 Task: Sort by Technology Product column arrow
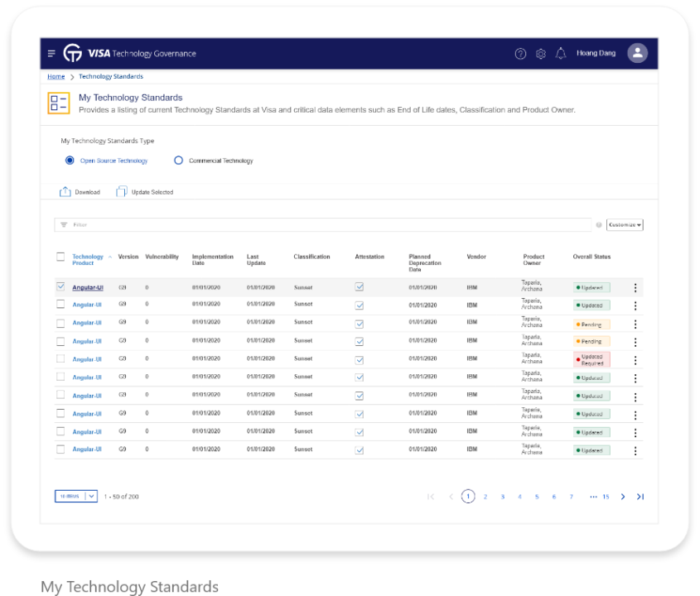tap(110, 257)
